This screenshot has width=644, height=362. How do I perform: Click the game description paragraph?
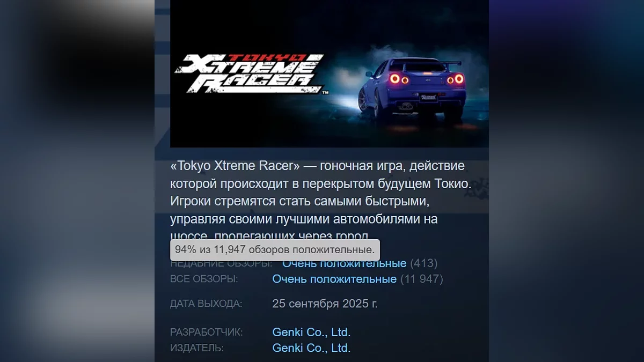pos(320,201)
